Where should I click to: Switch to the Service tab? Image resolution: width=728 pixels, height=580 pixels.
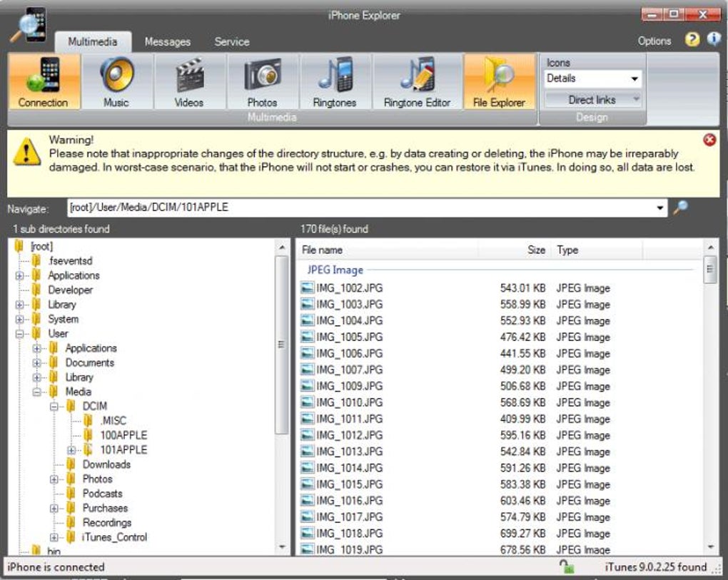pyautogui.click(x=232, y=42)
